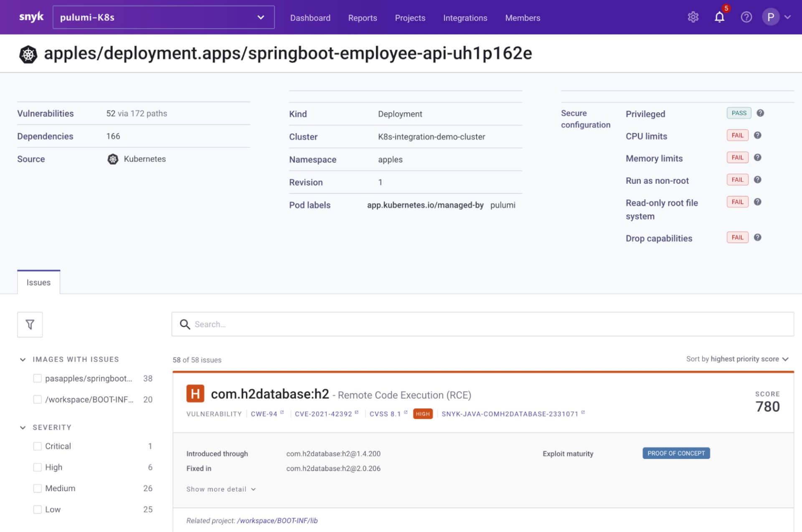The height and width of the screenshot is (532, 802).
Task: Open the settings gear icon
Action: coord(693,17)
